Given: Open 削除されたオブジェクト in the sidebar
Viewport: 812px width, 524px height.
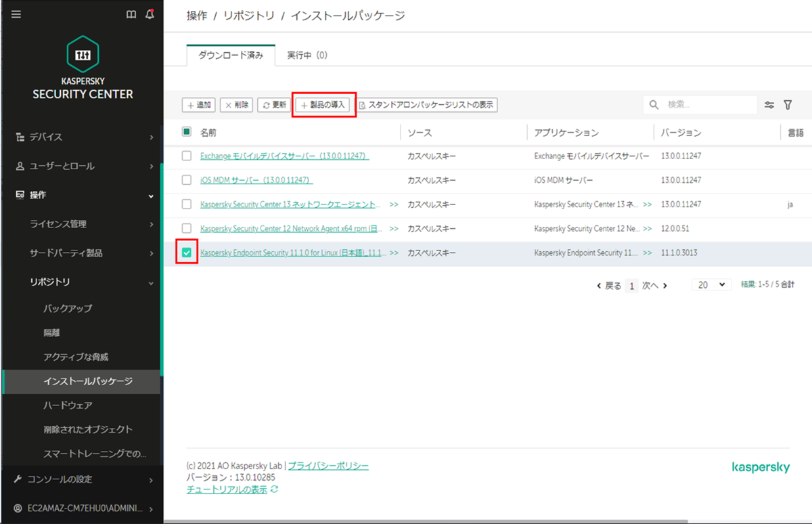Looking at the screenshot, I should point(88,429).
